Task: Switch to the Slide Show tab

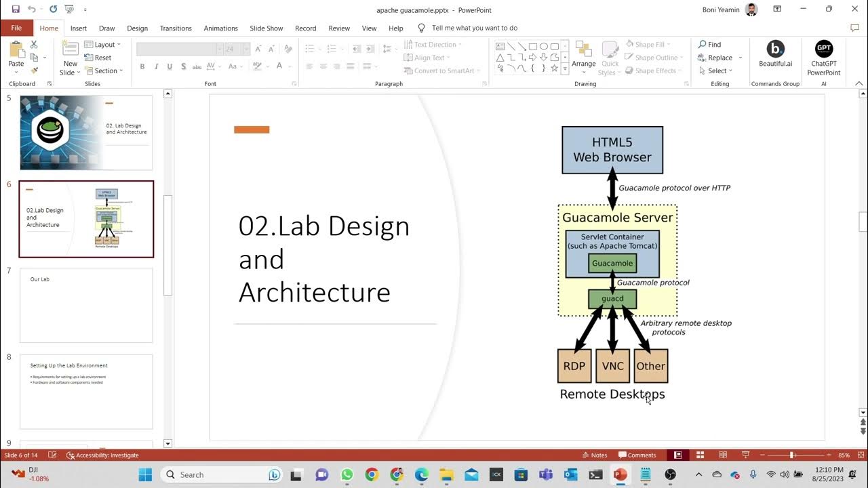Action: point(267,28)
